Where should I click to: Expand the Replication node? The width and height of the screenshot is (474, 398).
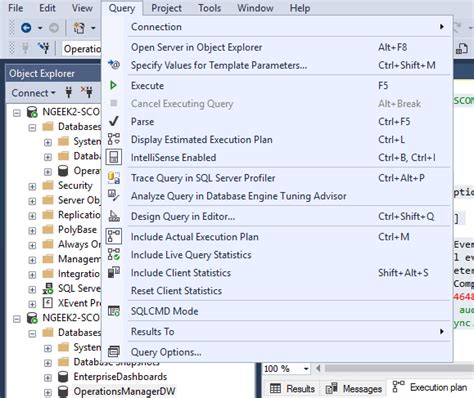[32, 216]
